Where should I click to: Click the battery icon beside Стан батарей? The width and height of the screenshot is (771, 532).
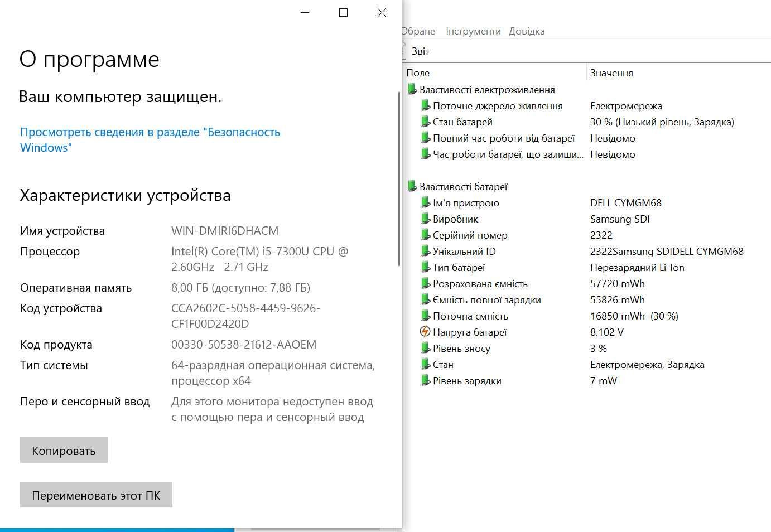(426, 122)
